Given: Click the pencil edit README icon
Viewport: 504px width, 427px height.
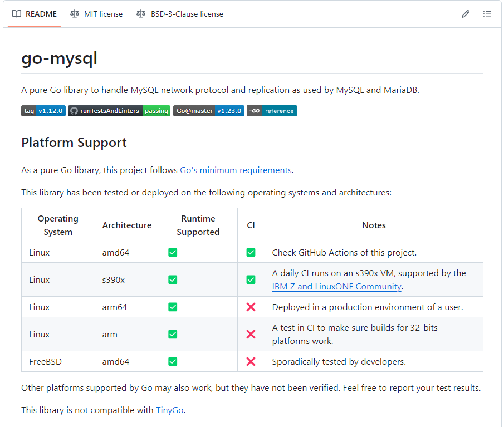Looking at the screenshot, I should [466, 14].
